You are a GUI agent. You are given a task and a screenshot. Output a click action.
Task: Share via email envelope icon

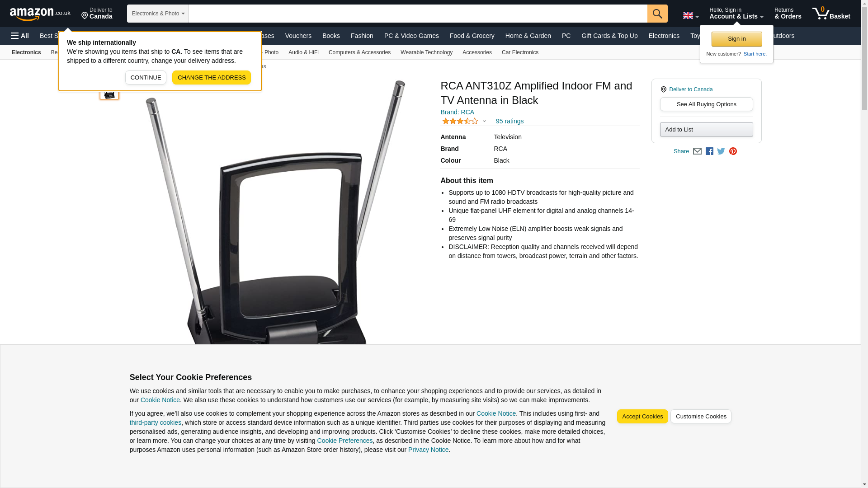tap(697, 151)
